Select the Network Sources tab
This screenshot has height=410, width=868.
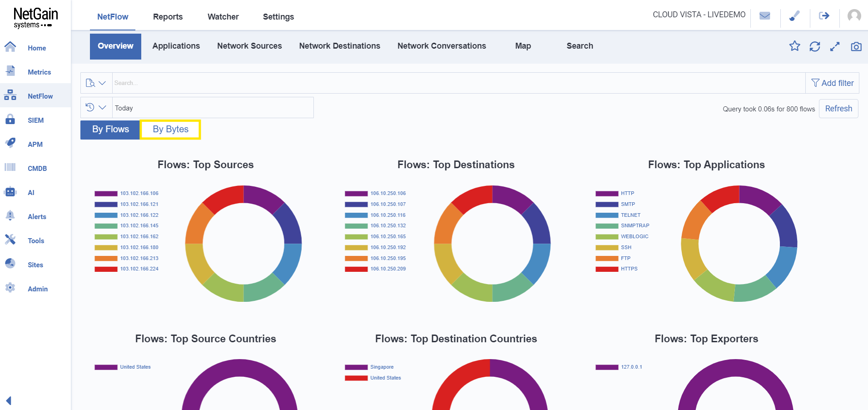[x=249, y=46]
